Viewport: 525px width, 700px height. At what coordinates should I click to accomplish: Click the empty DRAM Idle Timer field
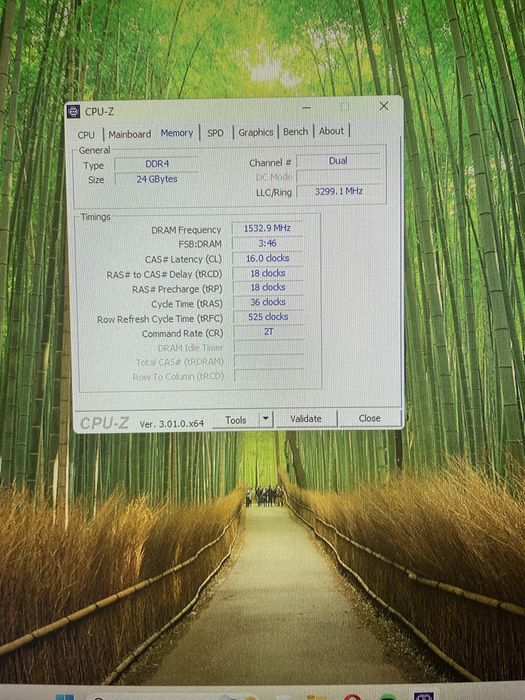click(269, 347)
